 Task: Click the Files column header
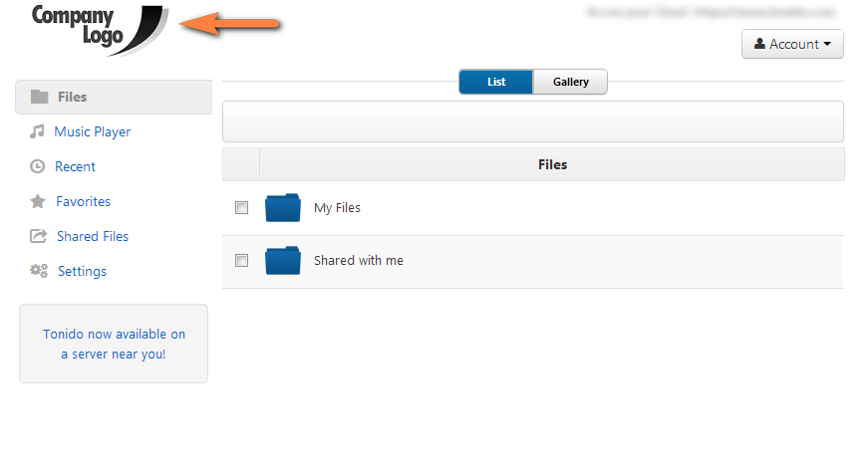(552, 164)
